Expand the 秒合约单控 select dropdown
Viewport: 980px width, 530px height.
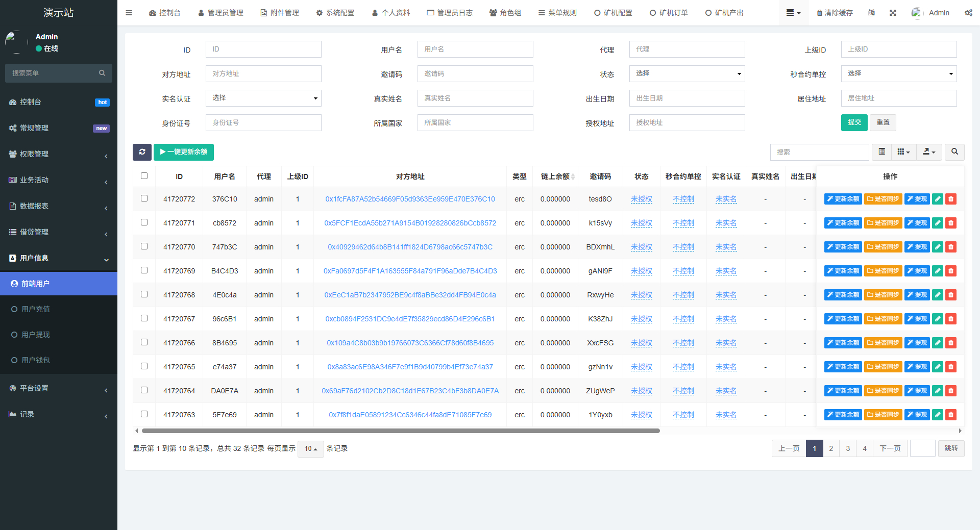click(898, 73)
